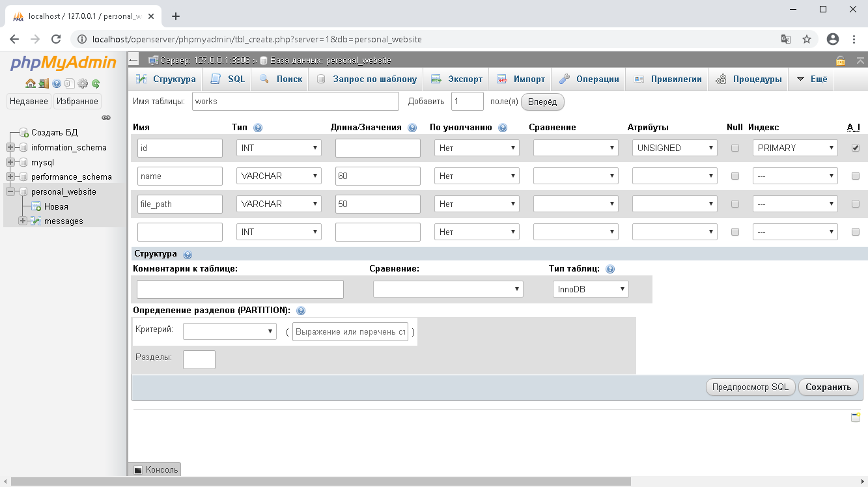
Task: Check A_I checkbox for the empty fourth field
Action: click(856, 232)
